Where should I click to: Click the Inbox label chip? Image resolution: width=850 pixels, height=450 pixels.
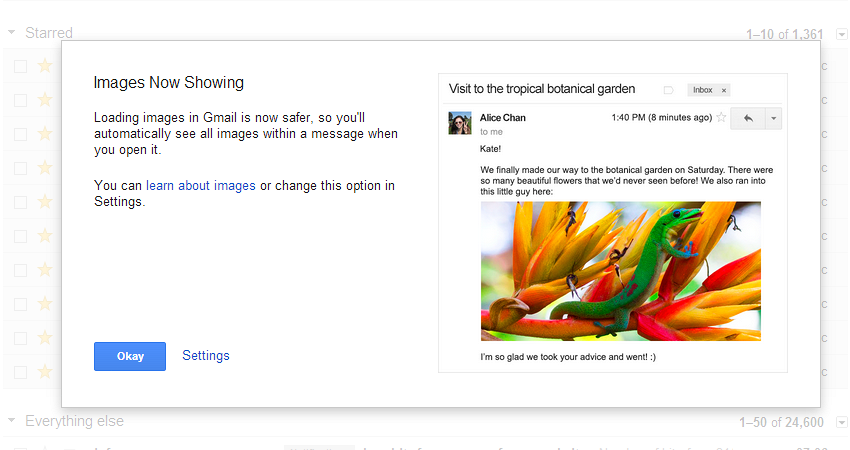click(x=703, y=90)
